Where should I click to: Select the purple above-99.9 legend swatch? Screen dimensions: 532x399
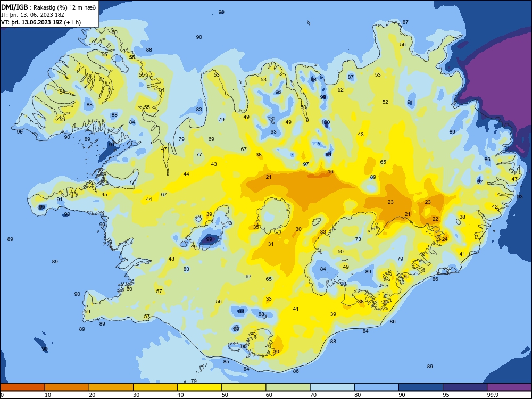click(509, 387)
